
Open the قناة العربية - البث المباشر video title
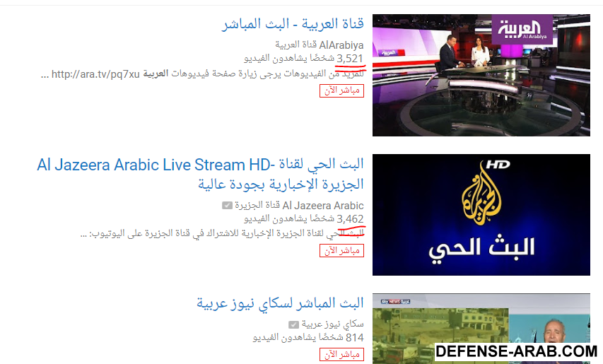293,24
